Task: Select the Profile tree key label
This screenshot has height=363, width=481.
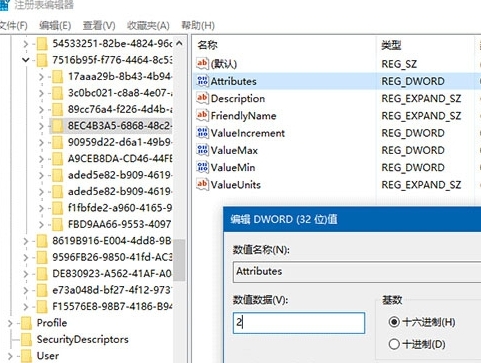Action: (52, 323)
